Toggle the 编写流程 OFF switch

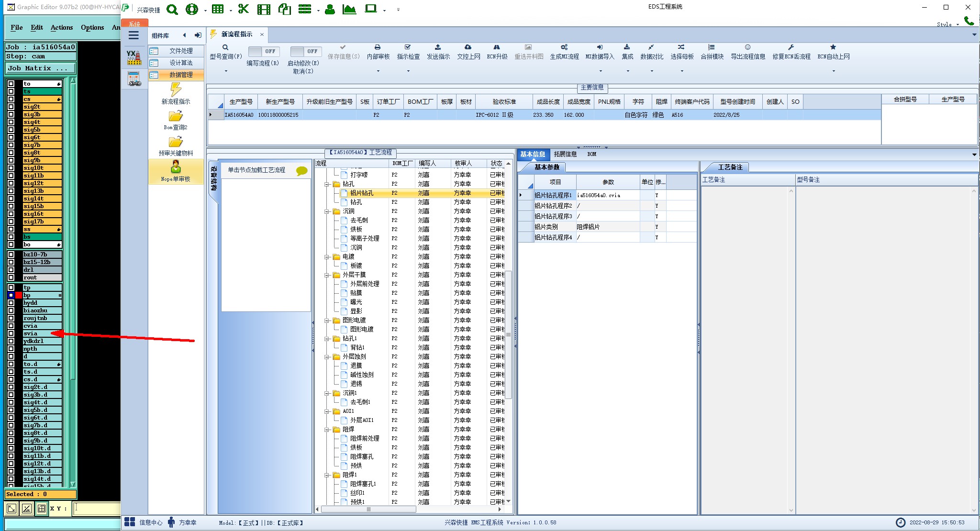tap(263, 51)
